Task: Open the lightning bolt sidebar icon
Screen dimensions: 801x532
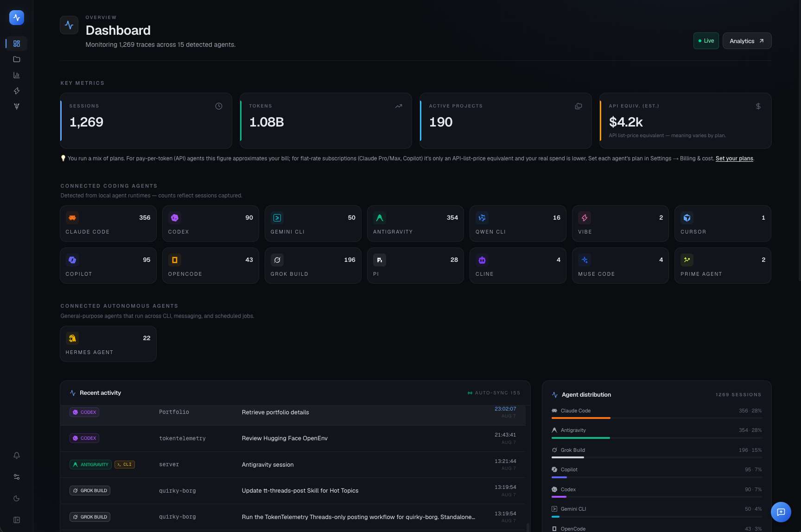Action: [17, 91]
